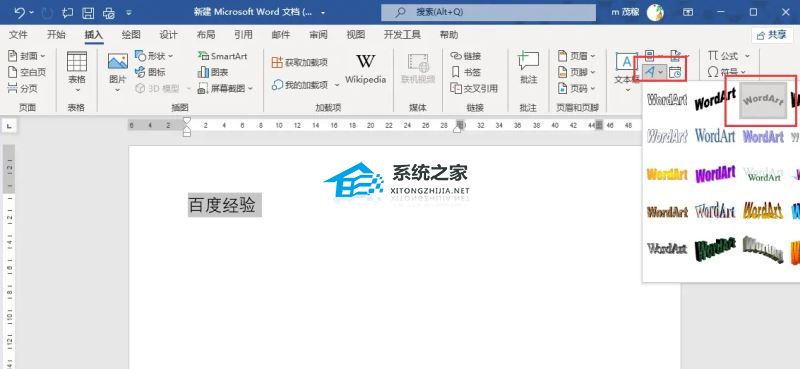Image resolution: width=800 pixels, height=369 pixels.
Task: Switch to the 开发工具 tab
Action: [402, 35]
